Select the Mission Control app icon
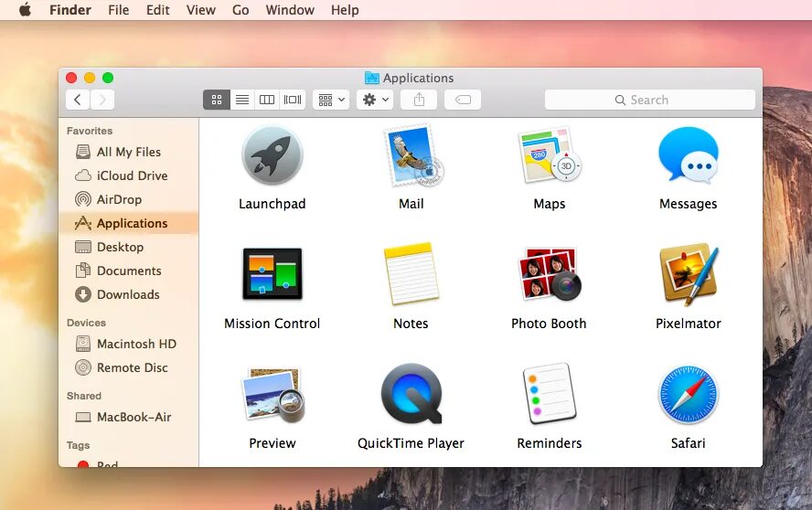The image size is (812, 510). click(272, 274)
